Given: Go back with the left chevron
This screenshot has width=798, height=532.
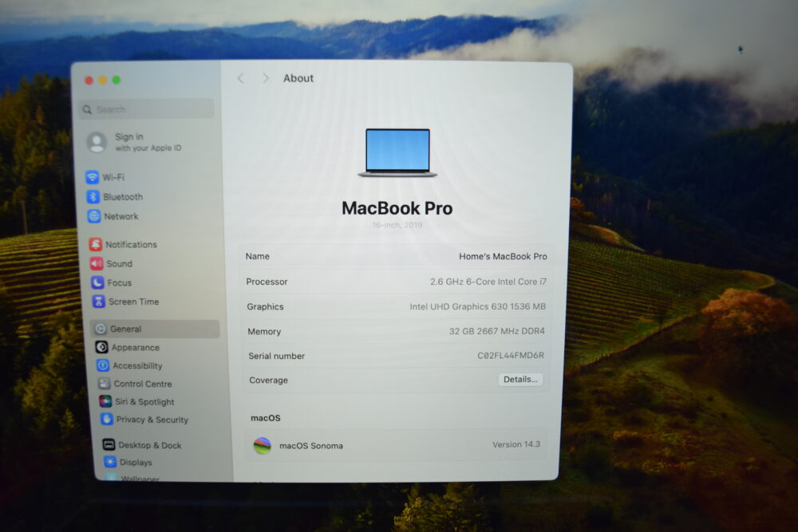Looking at the screenshot, I should tap(240, 78).
